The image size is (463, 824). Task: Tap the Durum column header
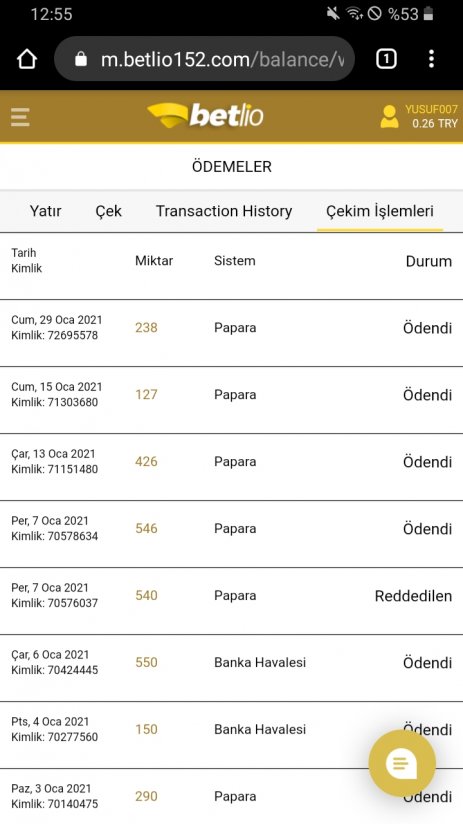point(428,261)
